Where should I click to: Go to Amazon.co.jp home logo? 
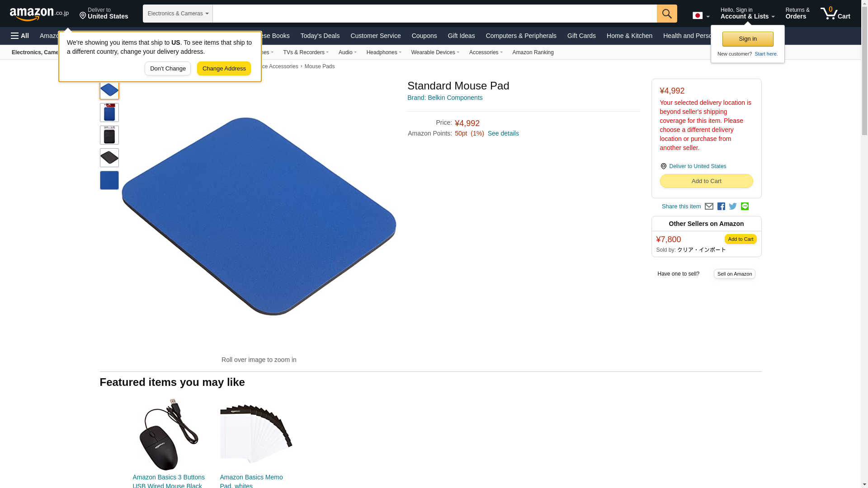(39, 14)
